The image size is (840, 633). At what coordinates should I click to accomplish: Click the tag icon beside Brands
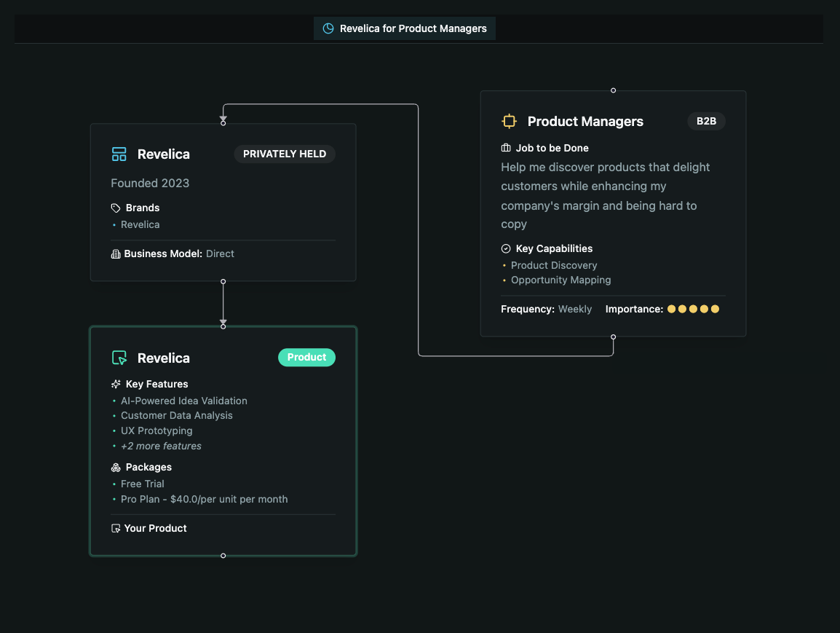tap(116, 208)
